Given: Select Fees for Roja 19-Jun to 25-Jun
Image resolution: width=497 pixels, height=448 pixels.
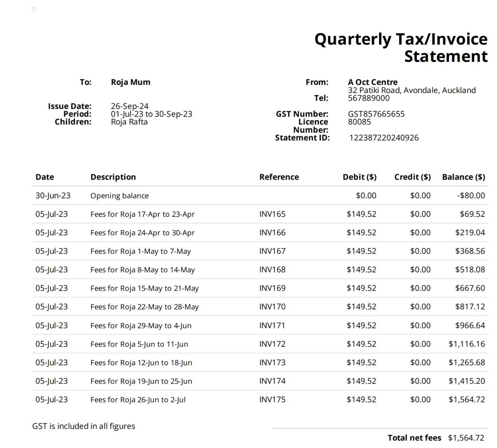Looking at the screenshot, I should click(x=141, y=381).
